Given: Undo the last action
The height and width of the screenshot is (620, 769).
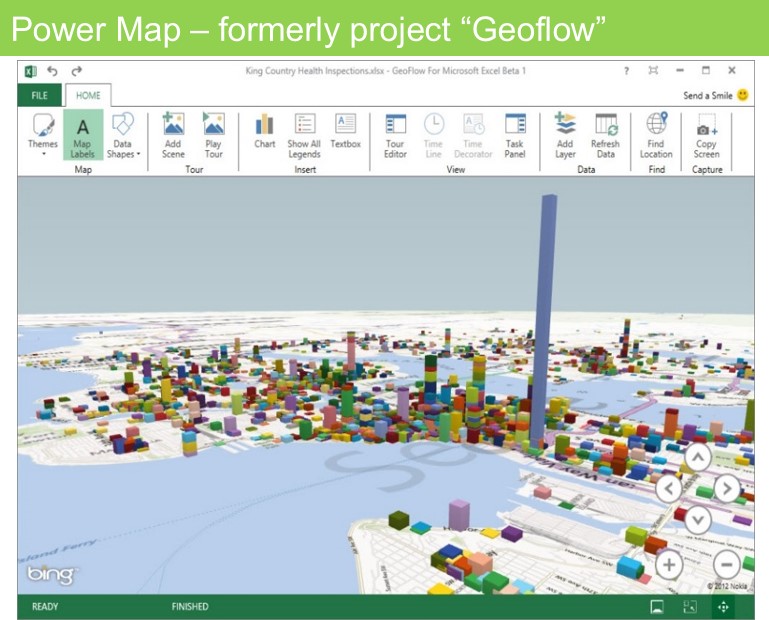Looking at the screenshot, I should [x=52, y=71].
